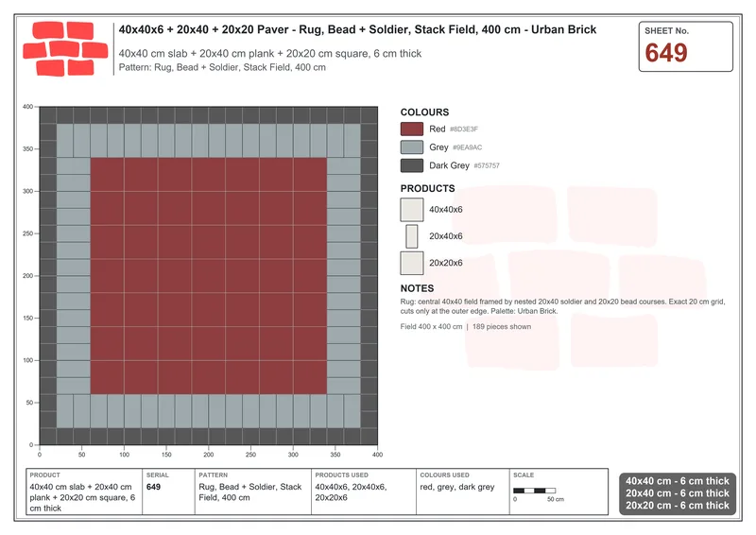The image size is (756, 535).
Task: Select the Dark Grey colour swatch
Action: pyautogui.click(x=412, y=165)
